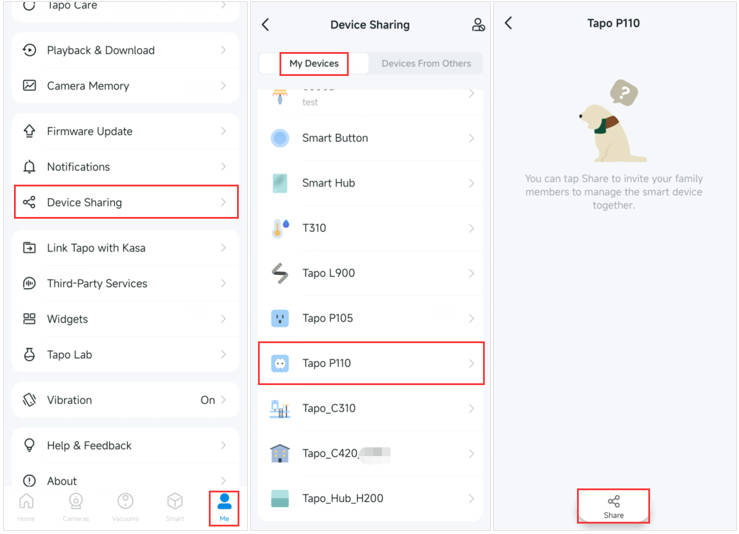Tap the Share icon at the bottom
The height and width of the screenshot is (534, 739).
613,502
